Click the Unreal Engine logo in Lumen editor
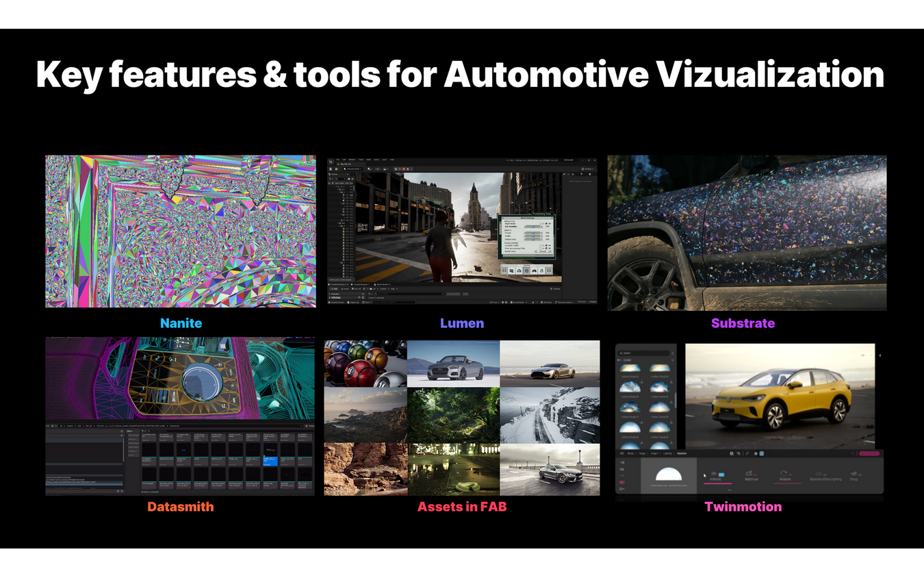Image resolution: width=924 pixels, height=578 pixels. point(332,162)
